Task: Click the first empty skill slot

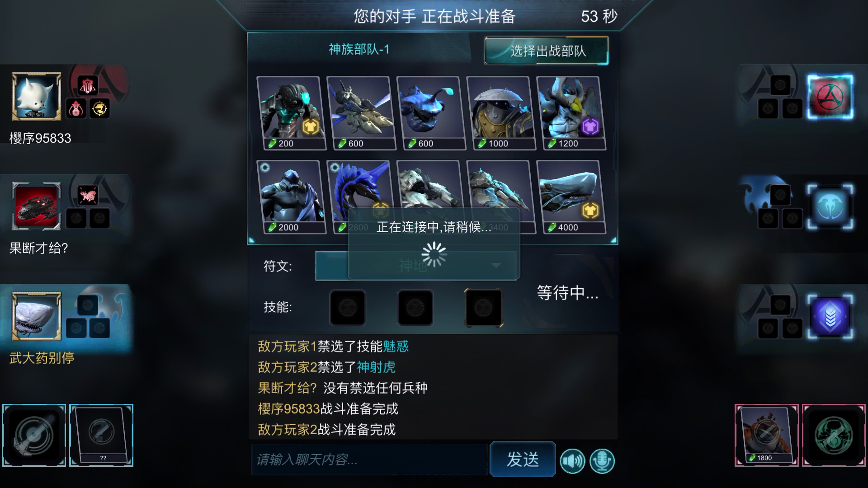Action: [348, 308]
